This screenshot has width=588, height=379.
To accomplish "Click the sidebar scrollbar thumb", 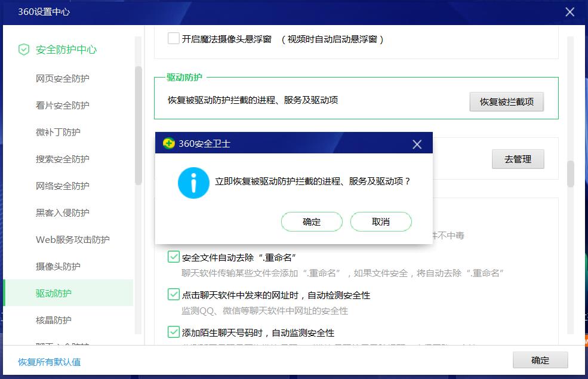I will [x=138, y=125].
